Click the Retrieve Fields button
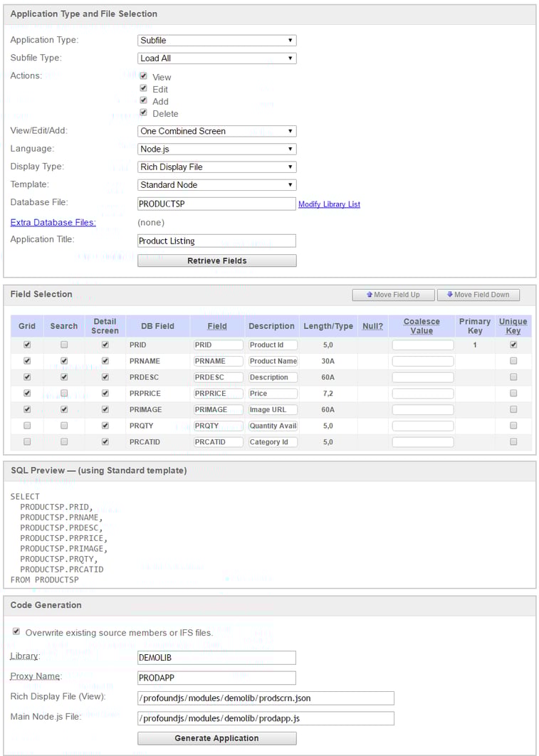The height and width of the screenshot is (756, 539). pos(217,261)
